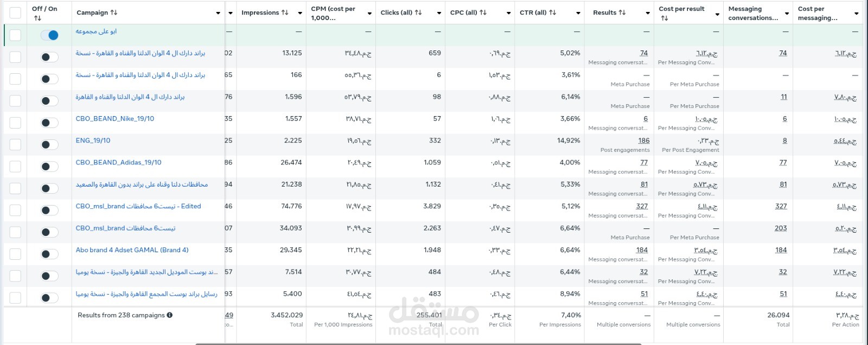Select checkbox for Abo brand 4 Adset GAMAL row

(15, 254)
